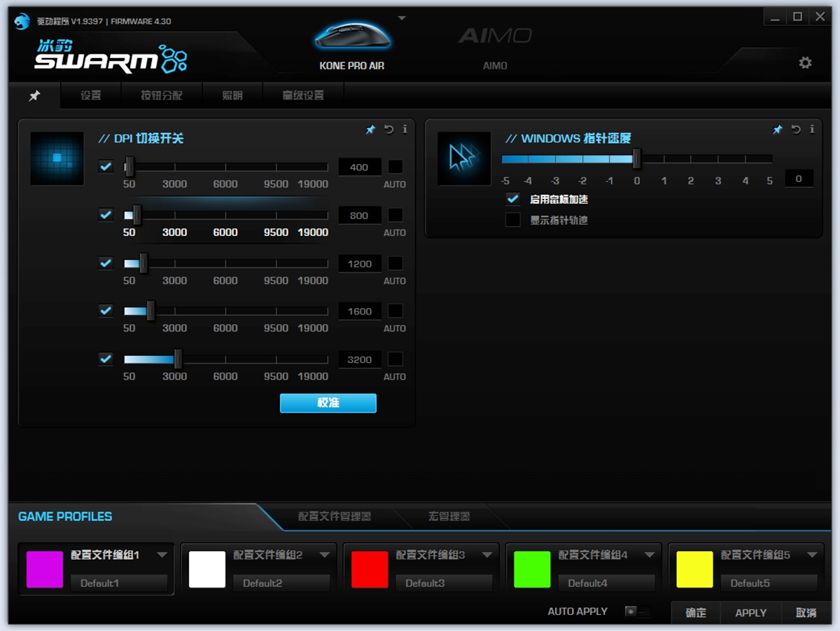Click the blue 校准 calibrate button
The image size is (840, 631).
[328, 403]
